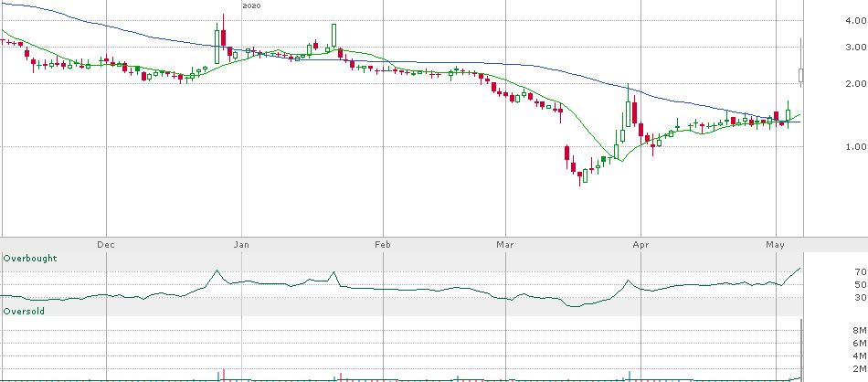
Task: Click the 2M volume axis label
Action: point(859,368)
